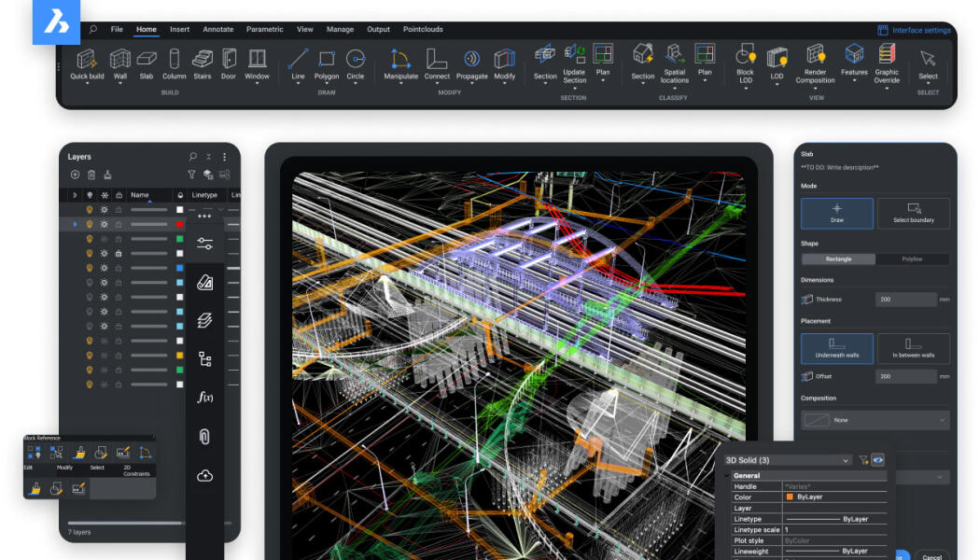The width and height of the screenshot is (980, 560).
Task: Activate the Manipulate tool
Action: [400, 64]
